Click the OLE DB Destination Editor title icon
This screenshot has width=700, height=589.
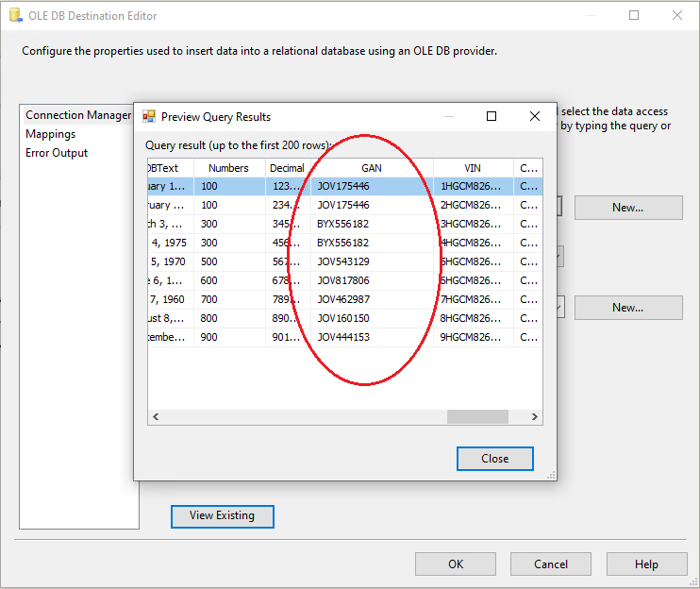pyautogui.click(x=14, y=16)
